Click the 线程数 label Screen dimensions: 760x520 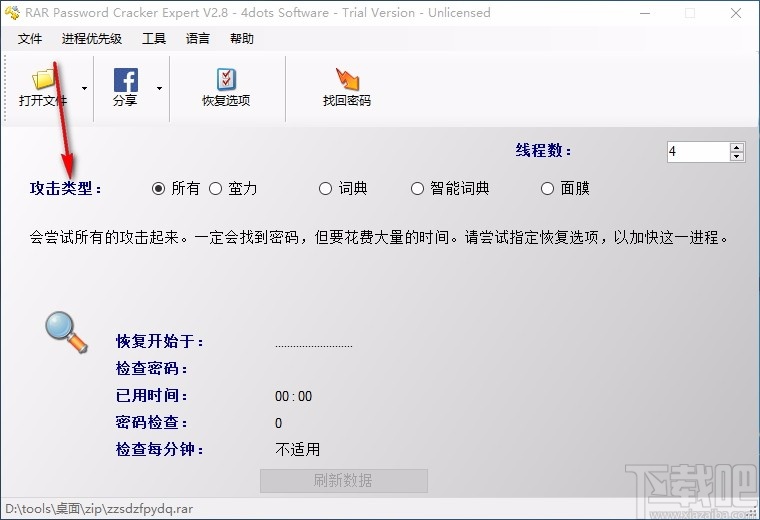click(x=543, y=150)
